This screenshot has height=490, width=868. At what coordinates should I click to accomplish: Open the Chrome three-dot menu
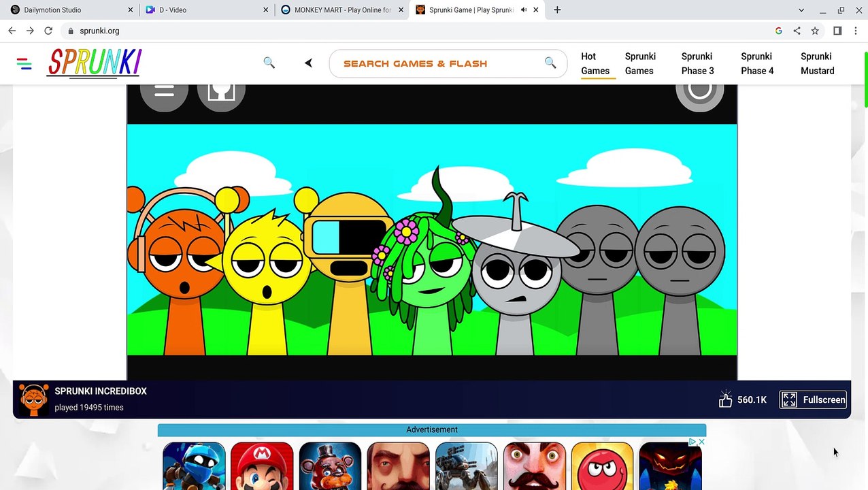coord(856,31)
